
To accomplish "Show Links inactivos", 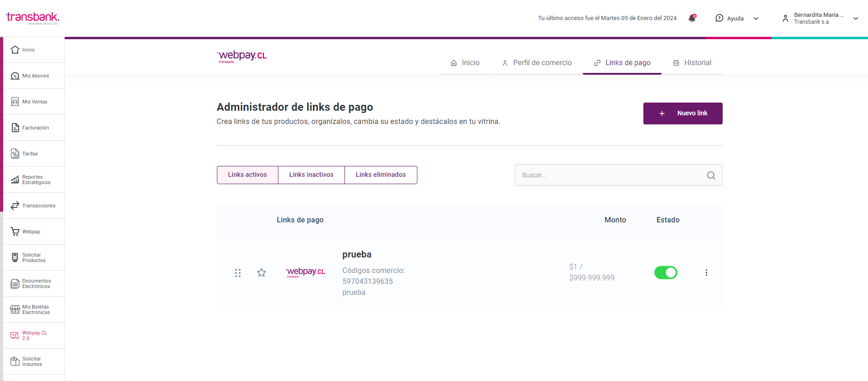I will (x=311, y=175).
